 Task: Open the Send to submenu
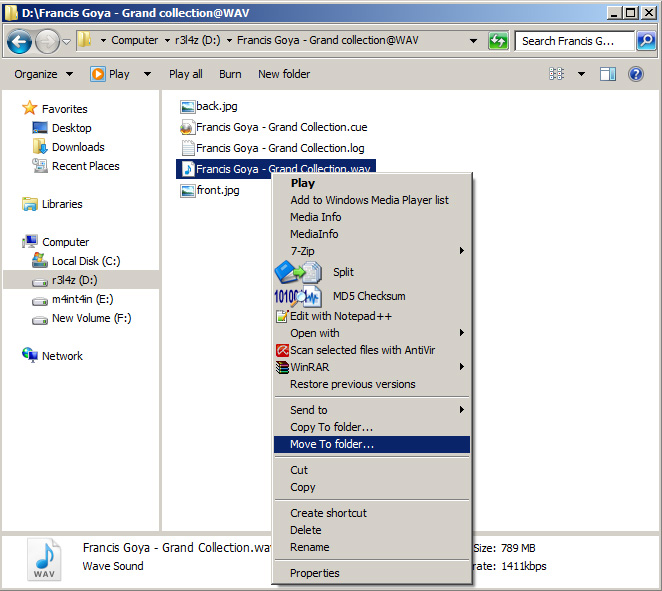coord(372,410)
